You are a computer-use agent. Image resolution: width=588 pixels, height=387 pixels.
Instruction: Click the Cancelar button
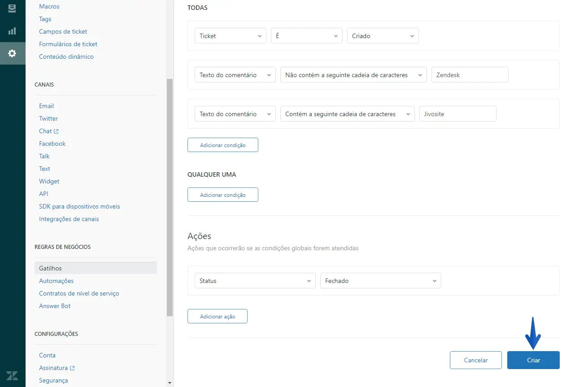point(475,360)
